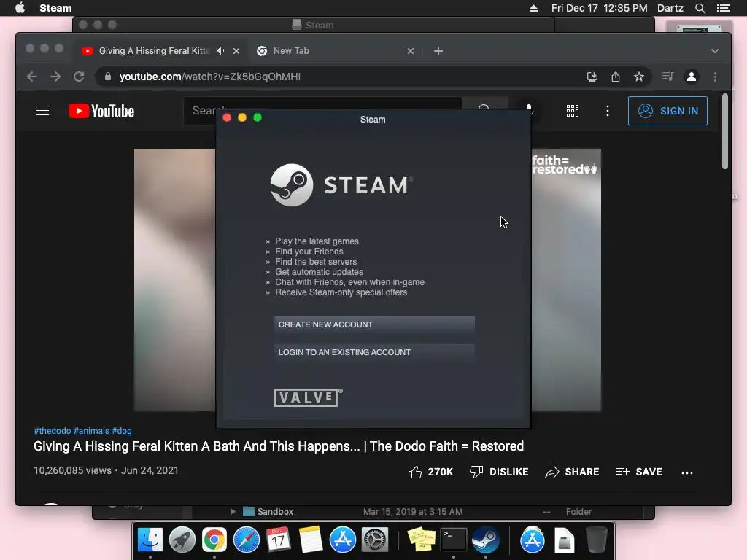Open Steam from the Dock
This screenshot has height=560, width=747.
pyautogui.click(x=485, y=540)
